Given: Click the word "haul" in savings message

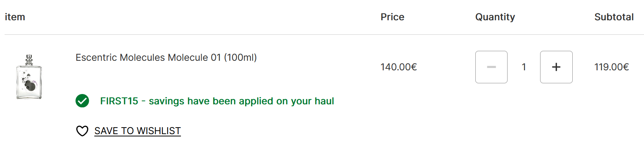Looking at the screenshot, I should tap(324, 101).
